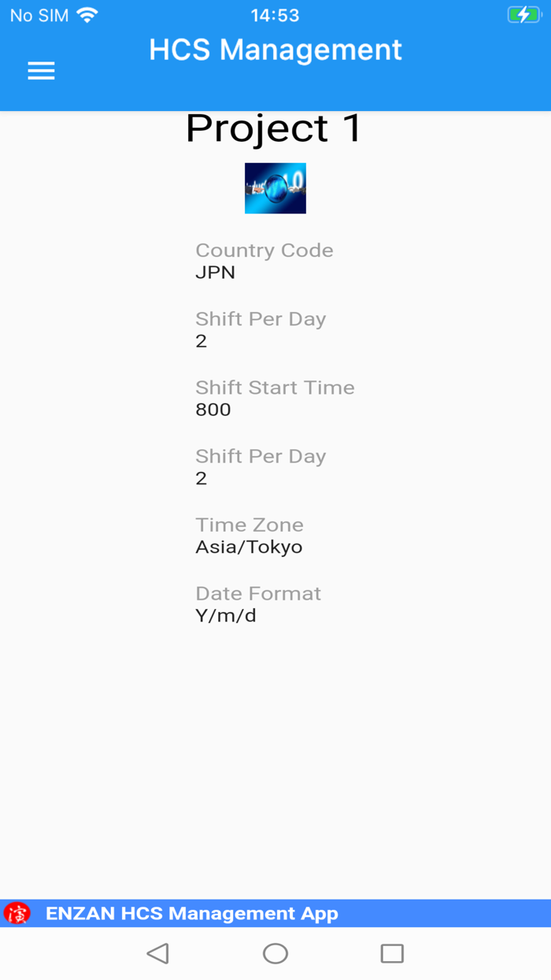Click the Country Code field label

tap(264, 251)
